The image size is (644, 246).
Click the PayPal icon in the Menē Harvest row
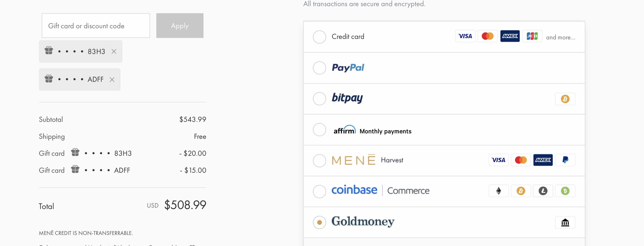coord(565,160)
